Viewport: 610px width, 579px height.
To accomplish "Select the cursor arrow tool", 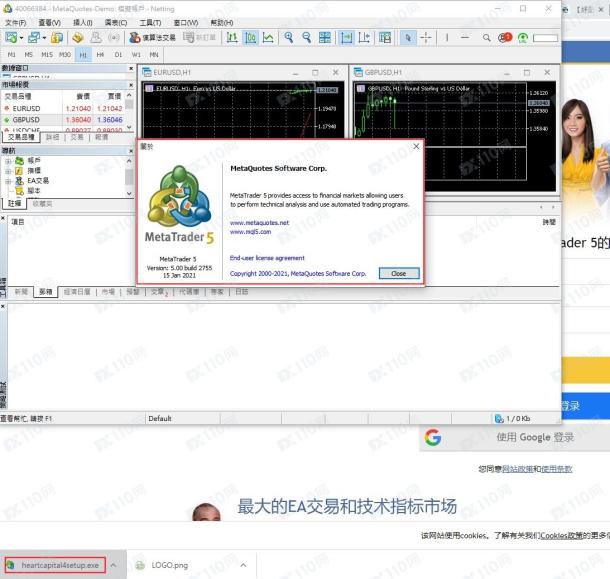I will 408,38.
